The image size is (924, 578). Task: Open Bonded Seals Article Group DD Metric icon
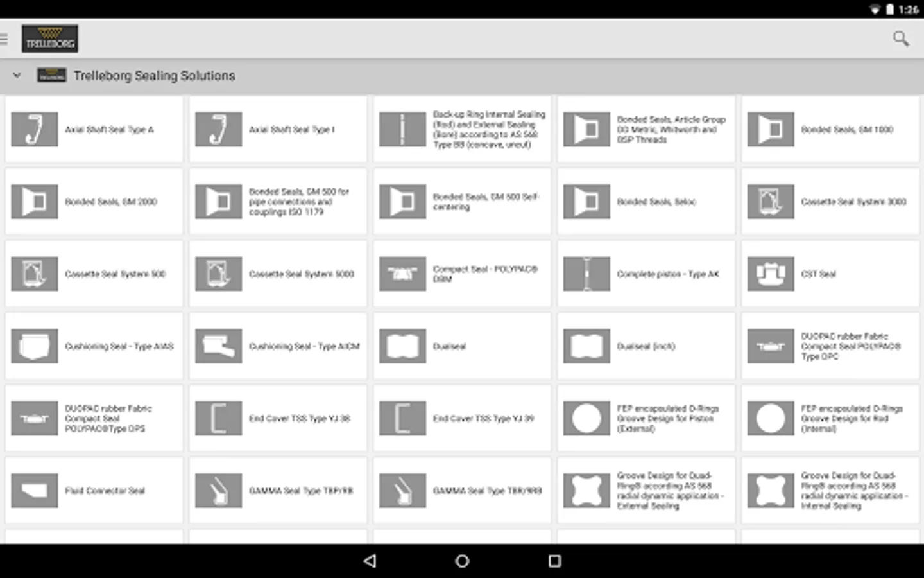pyautogui.click(x=587, y=129)
